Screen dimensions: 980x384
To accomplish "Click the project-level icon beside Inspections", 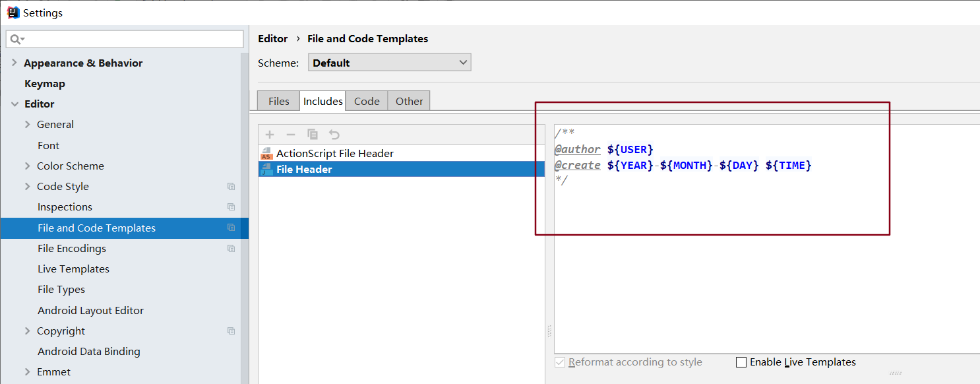I will point(231,207).
